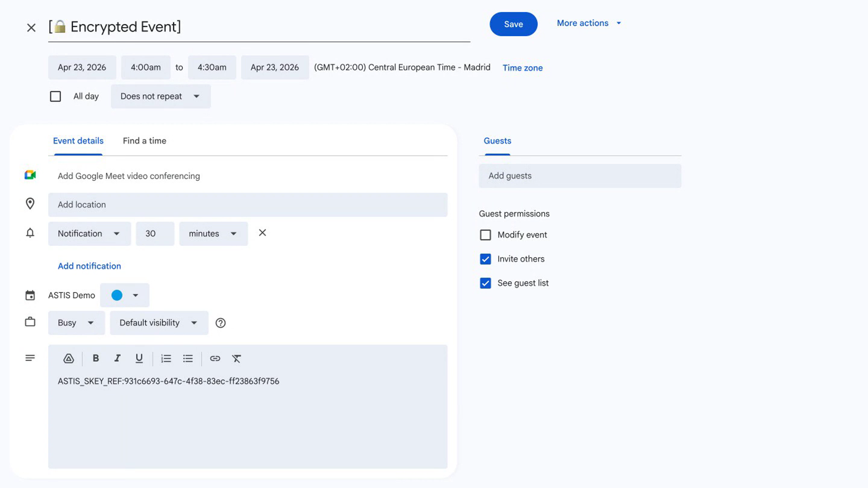Click the Guest permissions heading
Viewport: 868px width, 488px height.
pyautogui.click(x=514, y=214)
